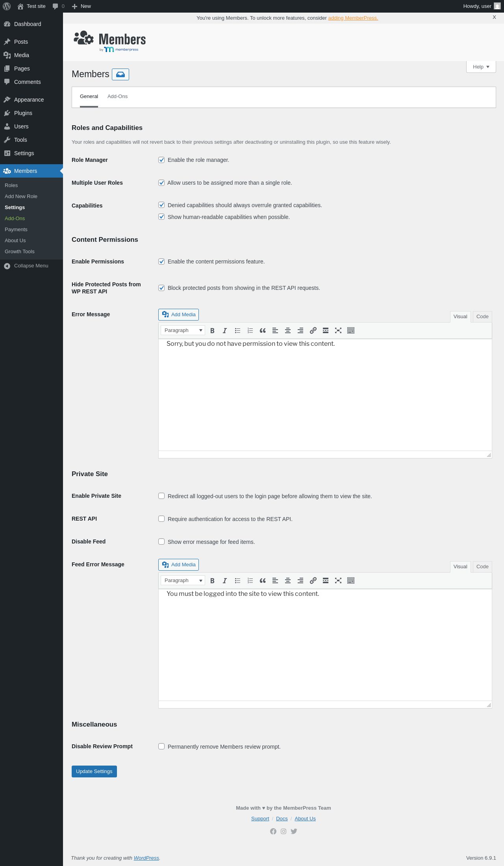The width and height of the screenshot is (504, 866).
Task: Switch Error Message editor to Code tab
Action: tap(482, 317)
